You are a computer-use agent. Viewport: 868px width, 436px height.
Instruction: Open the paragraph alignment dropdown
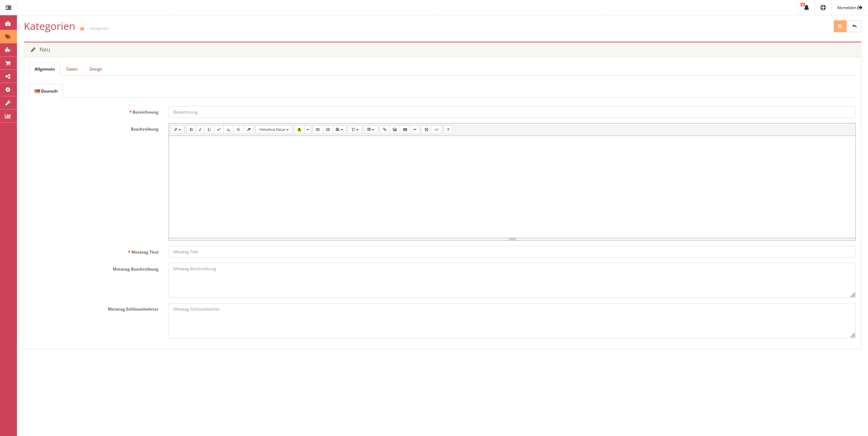pos(339,130)
